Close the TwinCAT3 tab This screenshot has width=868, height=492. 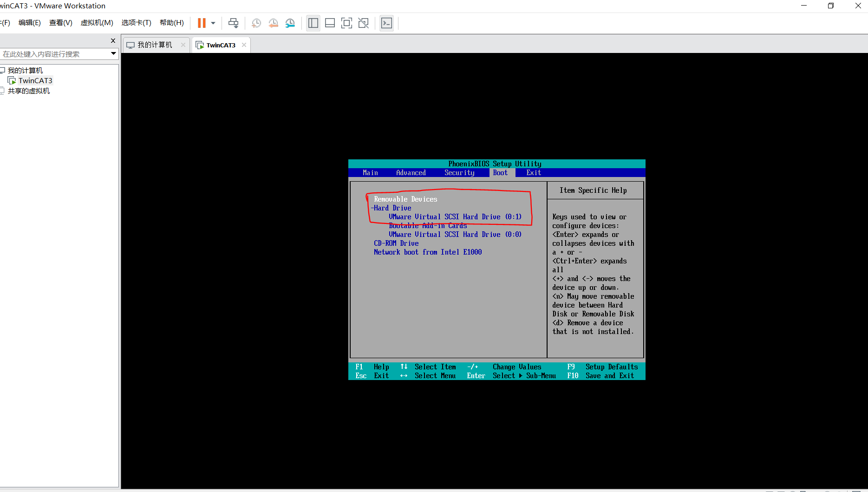pos(244,45)
